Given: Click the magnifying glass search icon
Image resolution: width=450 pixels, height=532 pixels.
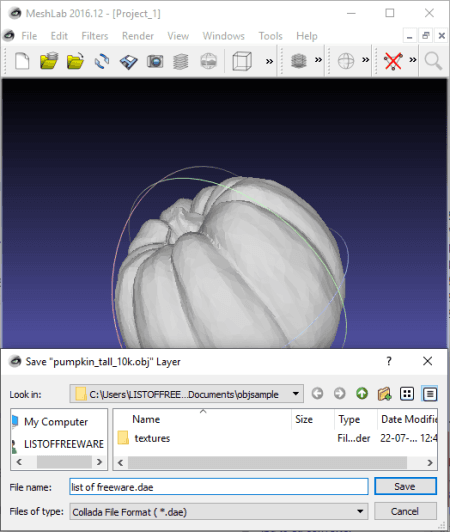Looking at the screenshot, I should [x=433, y=61].
